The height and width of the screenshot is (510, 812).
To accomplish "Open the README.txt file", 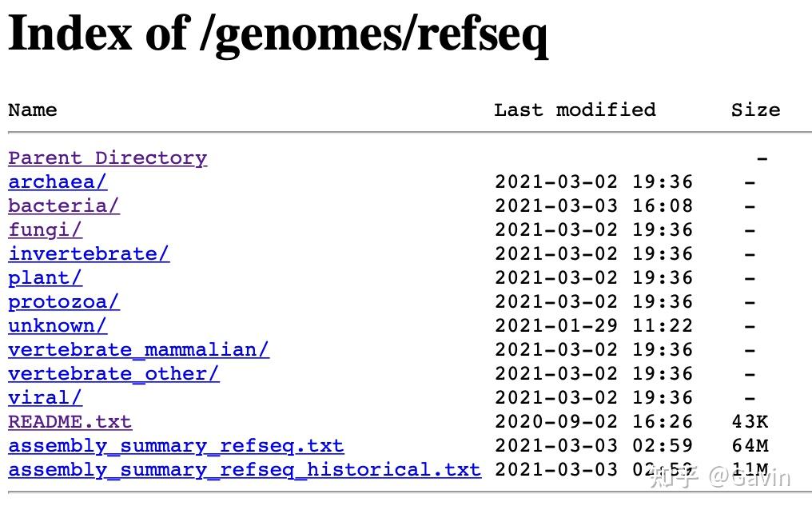I will click(70, 421).
